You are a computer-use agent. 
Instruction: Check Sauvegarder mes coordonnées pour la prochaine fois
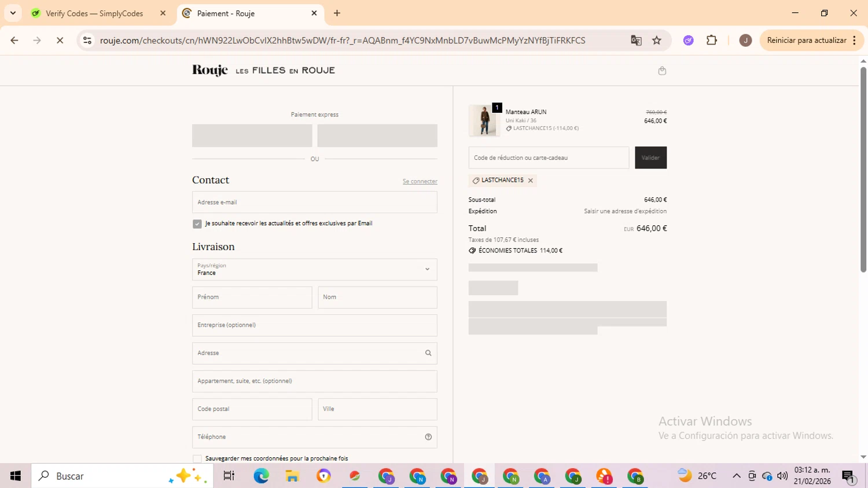(197, 458)
